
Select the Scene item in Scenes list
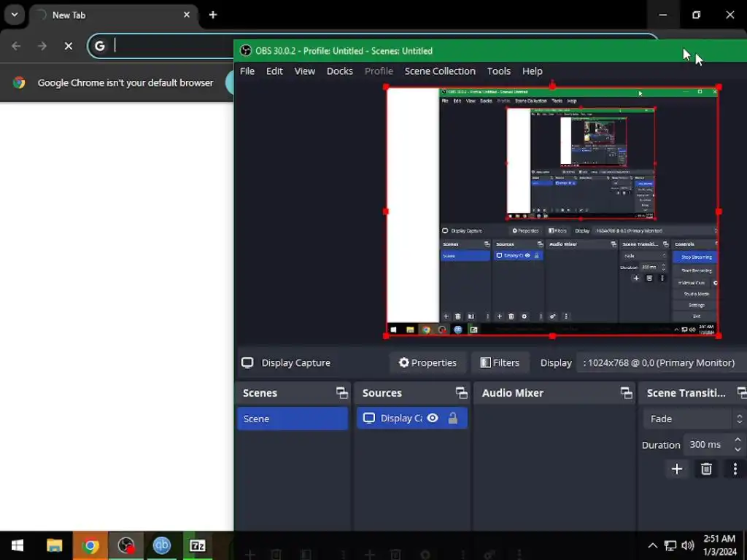click(x=293, y=419)
